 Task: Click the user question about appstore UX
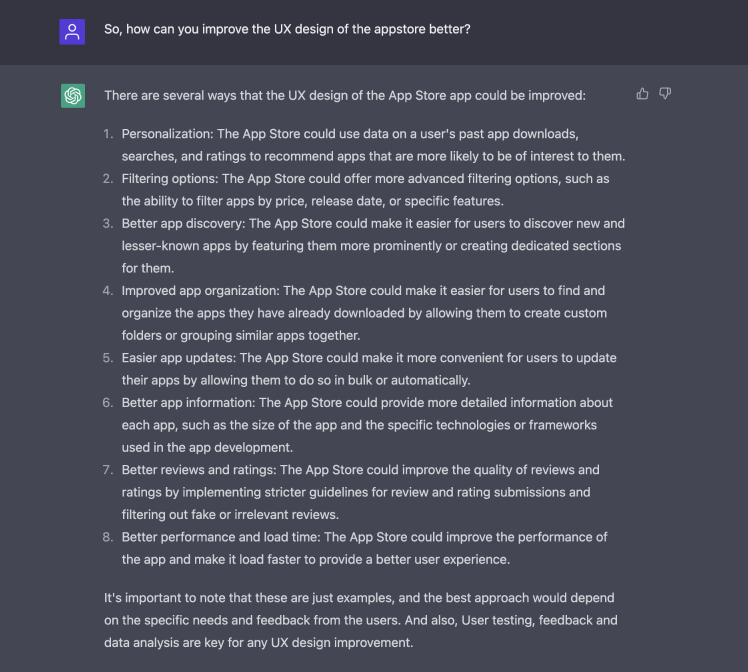[x=287, y=29]
